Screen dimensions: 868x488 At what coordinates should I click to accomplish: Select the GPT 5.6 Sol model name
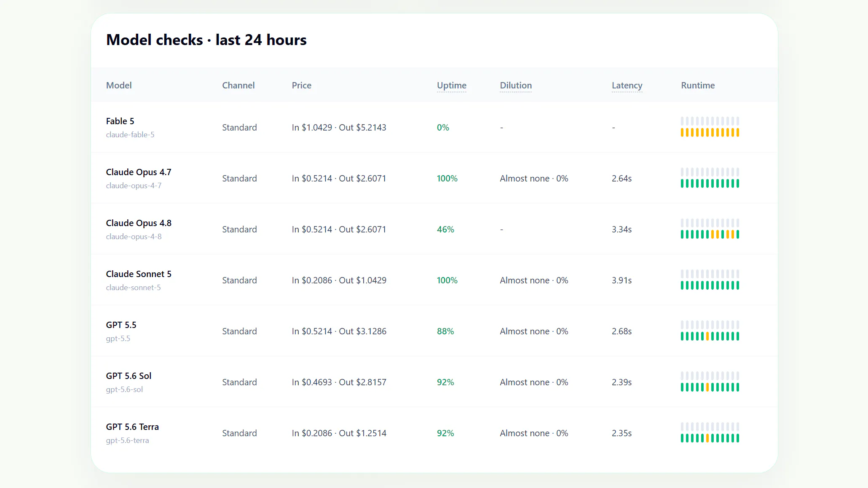[x=129, y=376]
